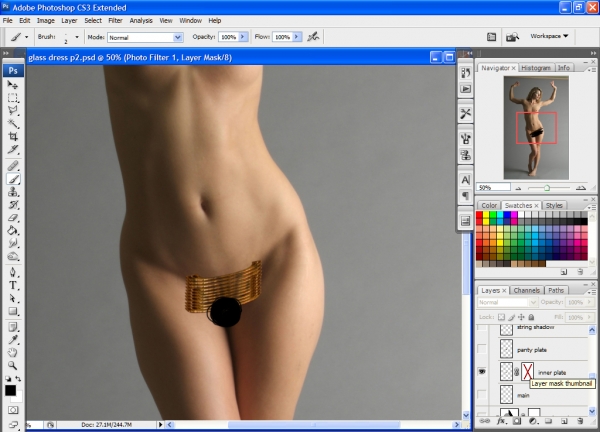Open the Opacity slider arrow in options bar

coord(243,37)
